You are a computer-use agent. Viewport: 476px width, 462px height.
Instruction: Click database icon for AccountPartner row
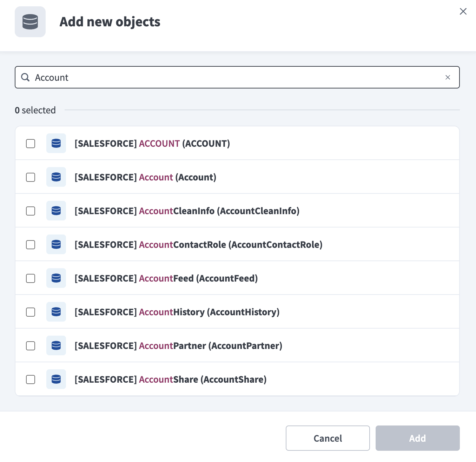[56, 345]
